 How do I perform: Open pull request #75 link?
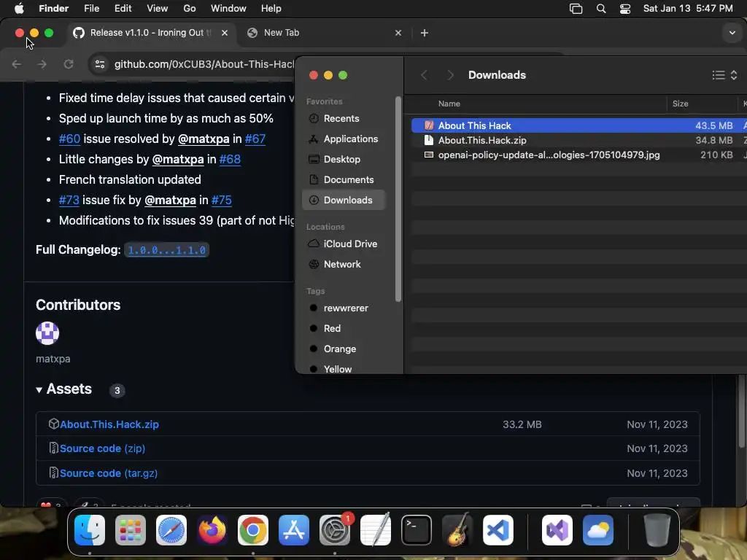click(222, 200)
